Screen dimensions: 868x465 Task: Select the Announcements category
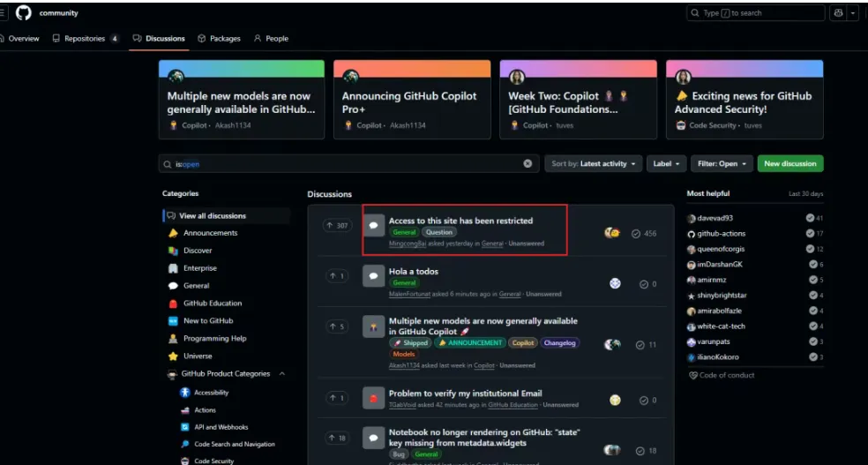(x=210, y=233)
